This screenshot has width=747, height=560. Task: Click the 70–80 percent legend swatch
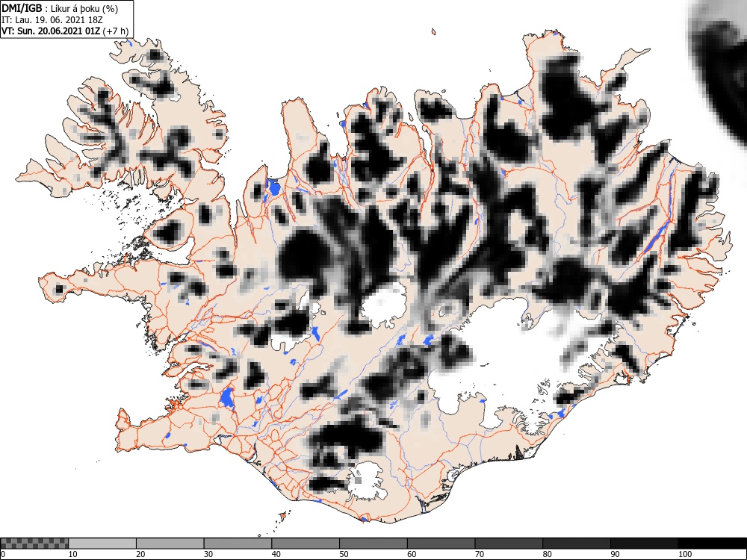509,544
